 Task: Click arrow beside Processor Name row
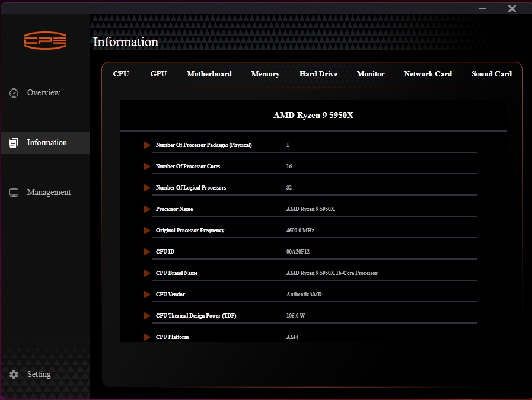click(x=146, y=209)
